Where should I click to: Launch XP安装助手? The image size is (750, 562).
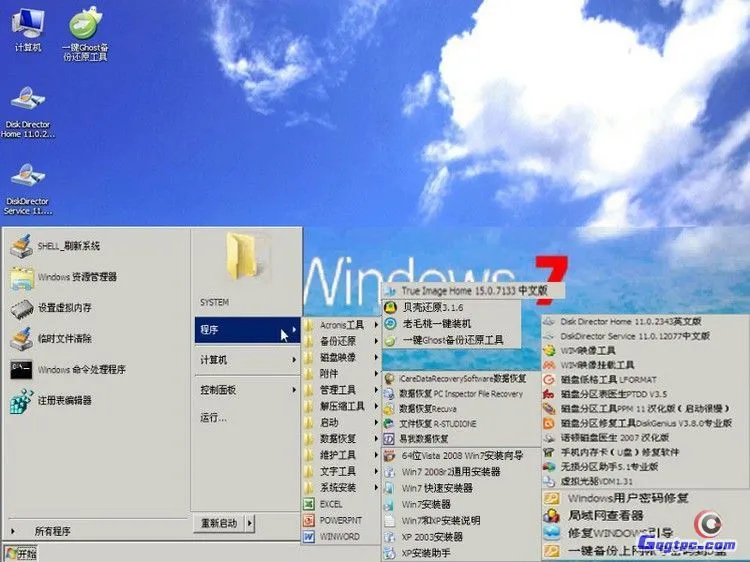461,553
